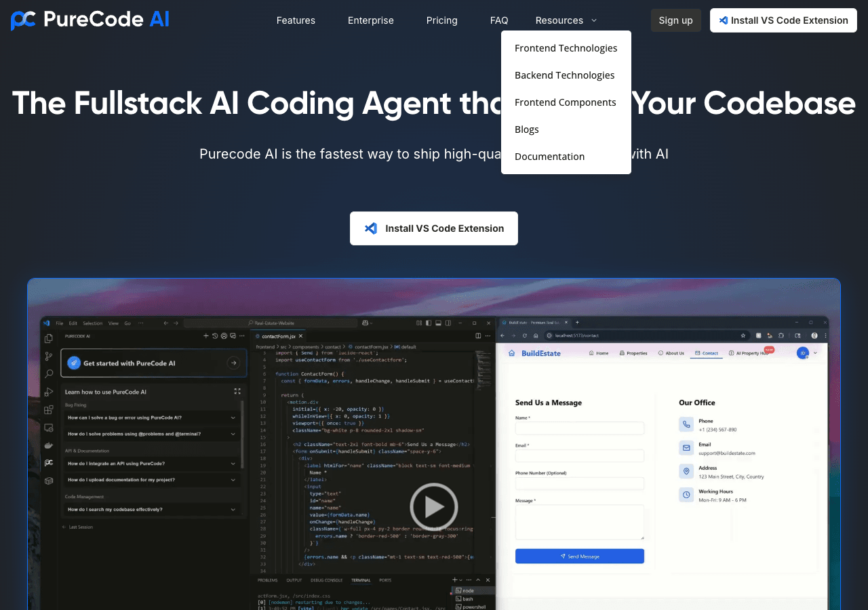Expand 'How do I search my codebase effectively' question
This screenshot has height=610, width=868.
point(152,510)
